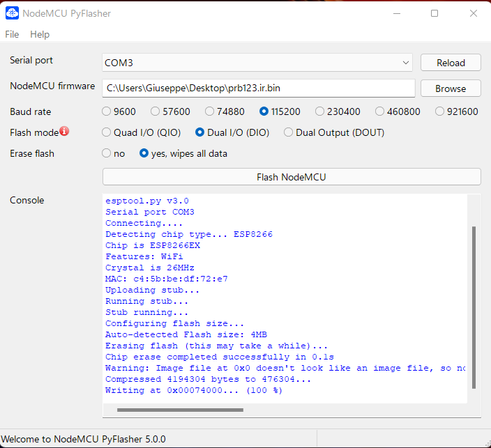Select the 230400 baud rate
491x448 pixels.
pyautogui.click(x=338, y=111)
